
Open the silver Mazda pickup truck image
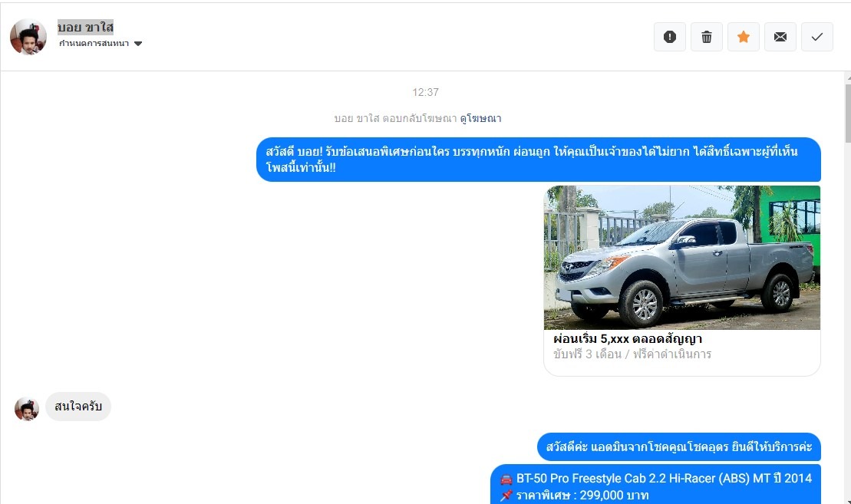[682, 257]
